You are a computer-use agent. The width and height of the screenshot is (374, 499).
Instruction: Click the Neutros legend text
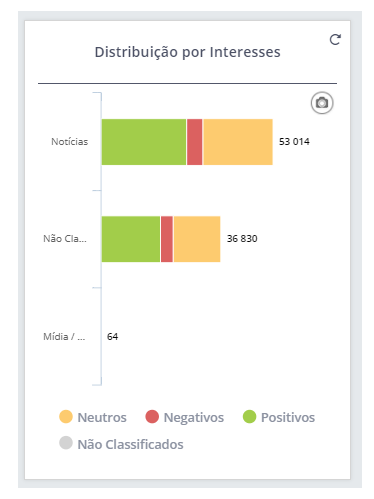point(102,417)
